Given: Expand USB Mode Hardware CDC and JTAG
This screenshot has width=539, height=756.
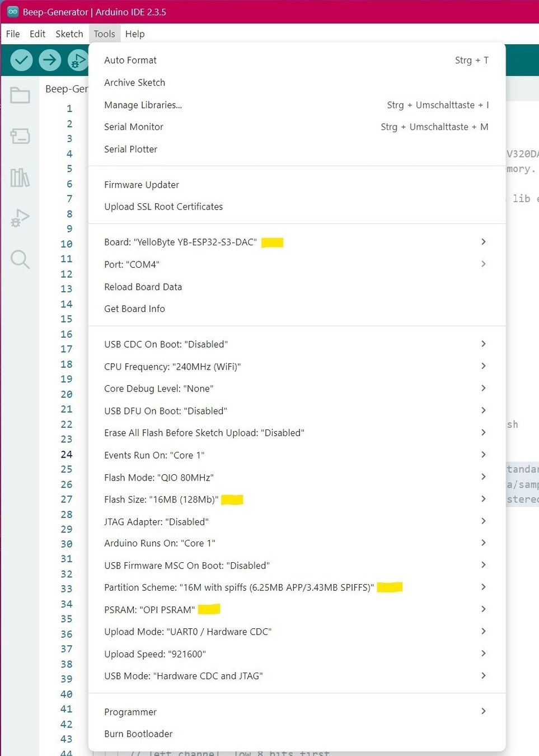Looking at the screenshot, I should point(297,676).
